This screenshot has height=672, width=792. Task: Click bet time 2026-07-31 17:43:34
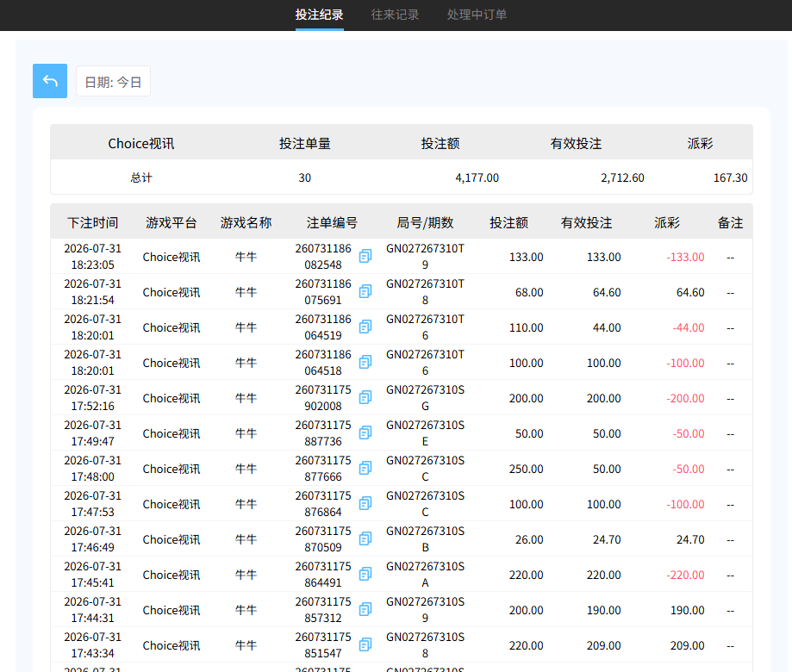click(93, 645)
